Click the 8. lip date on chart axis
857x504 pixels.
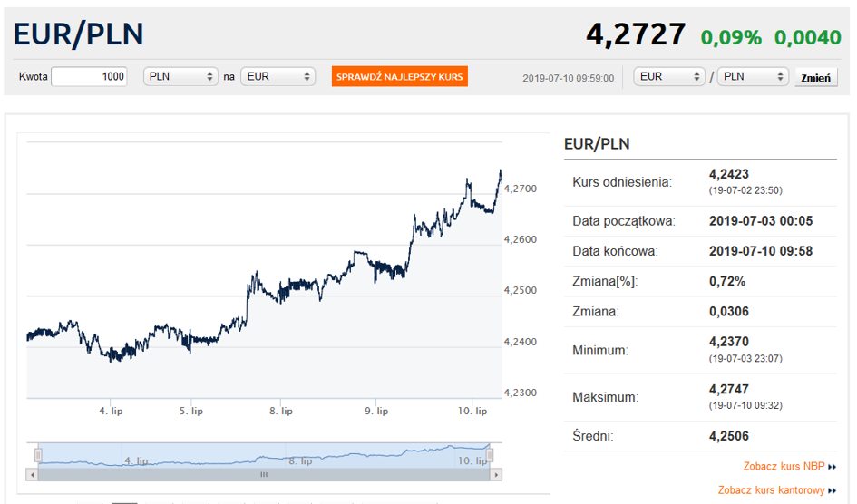coord(281,412)
